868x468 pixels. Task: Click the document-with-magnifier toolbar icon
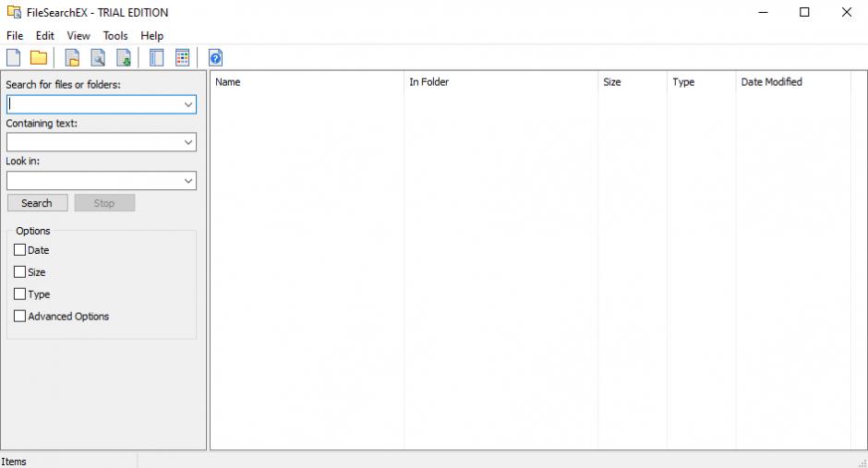98,57
